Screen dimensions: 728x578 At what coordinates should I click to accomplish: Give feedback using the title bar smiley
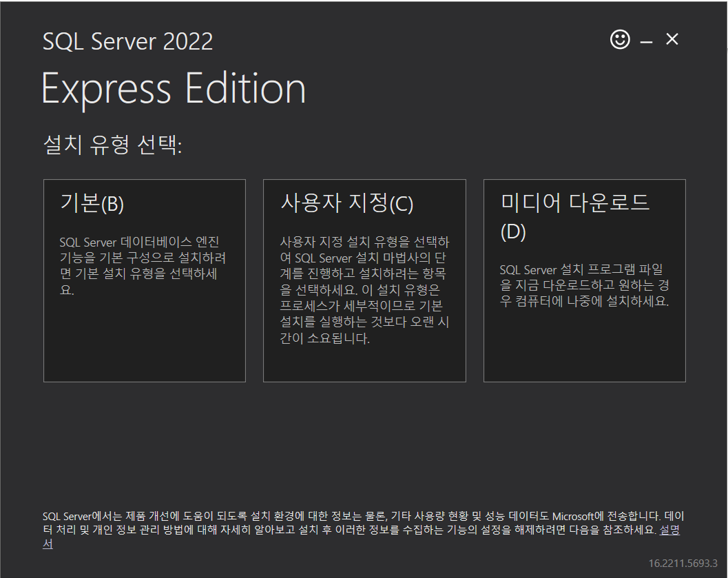click(x=619, y=39)
